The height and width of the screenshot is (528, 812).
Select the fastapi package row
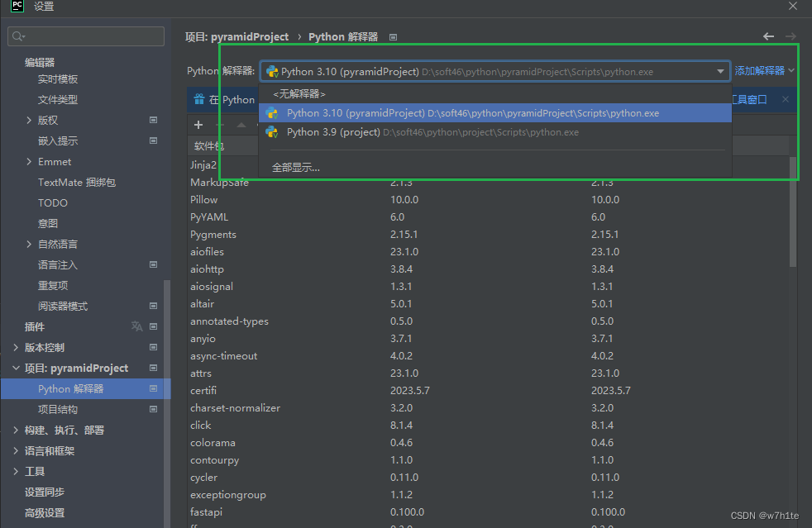(489, 512)
